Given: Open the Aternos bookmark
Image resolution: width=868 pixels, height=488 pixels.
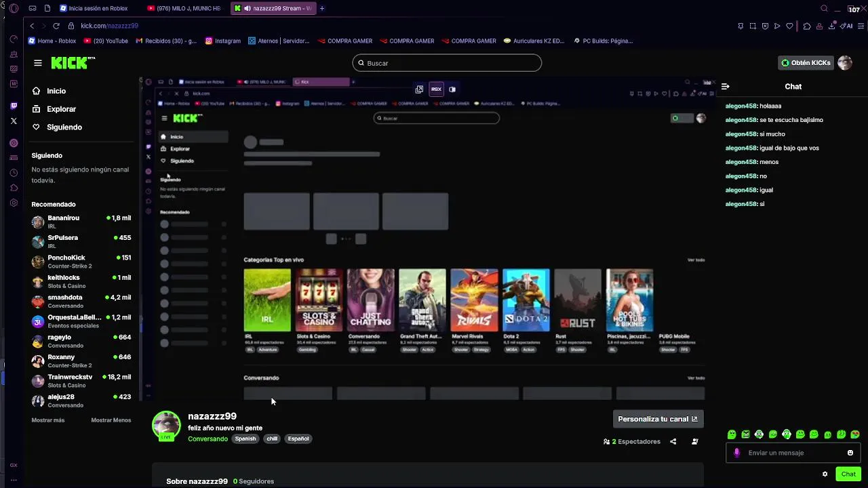Looking at the screenshot, I should [x=279, y=41].
